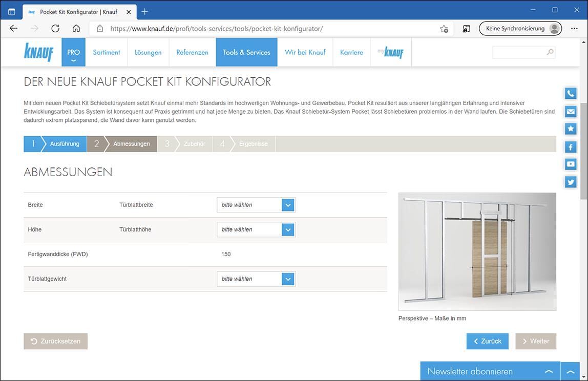588x381 pixels.
Task: Click the Türblatthöhe label
Action: pos(135,229)
